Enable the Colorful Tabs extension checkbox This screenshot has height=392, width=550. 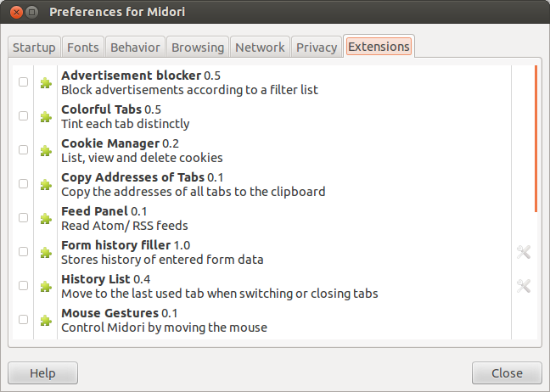(x=23, y=116)
